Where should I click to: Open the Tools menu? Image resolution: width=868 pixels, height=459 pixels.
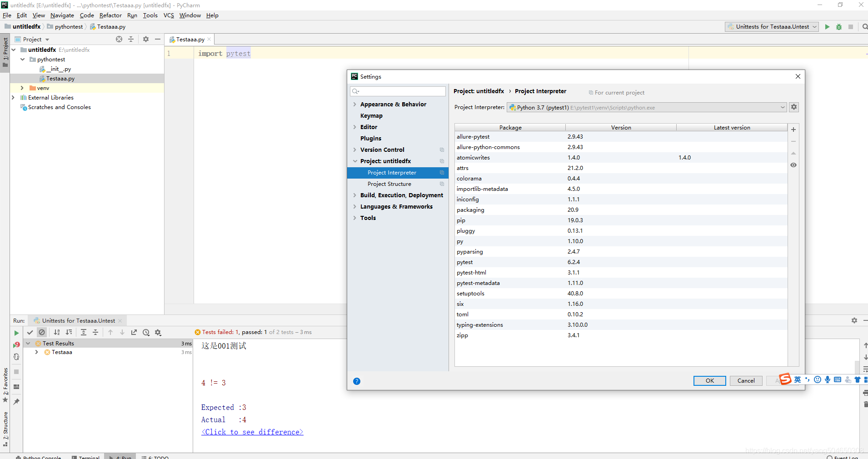(150, 15)
